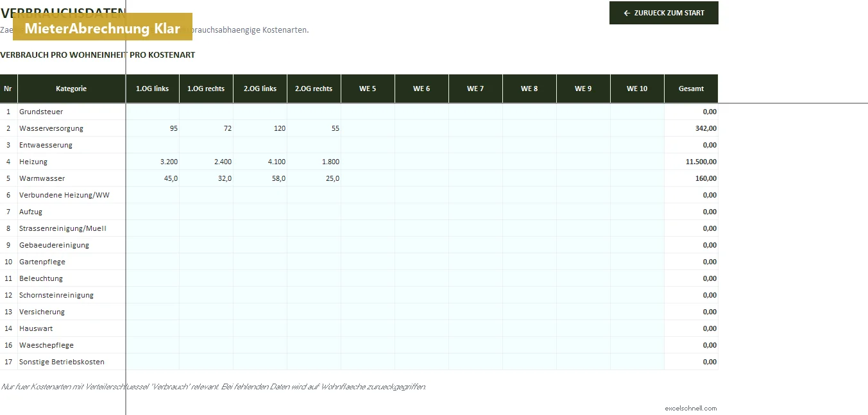Image resolution: width=868 pixels, height=415 pixels.
Task: Click the Grundsteuer category label
Action: (x=41, y=112)
